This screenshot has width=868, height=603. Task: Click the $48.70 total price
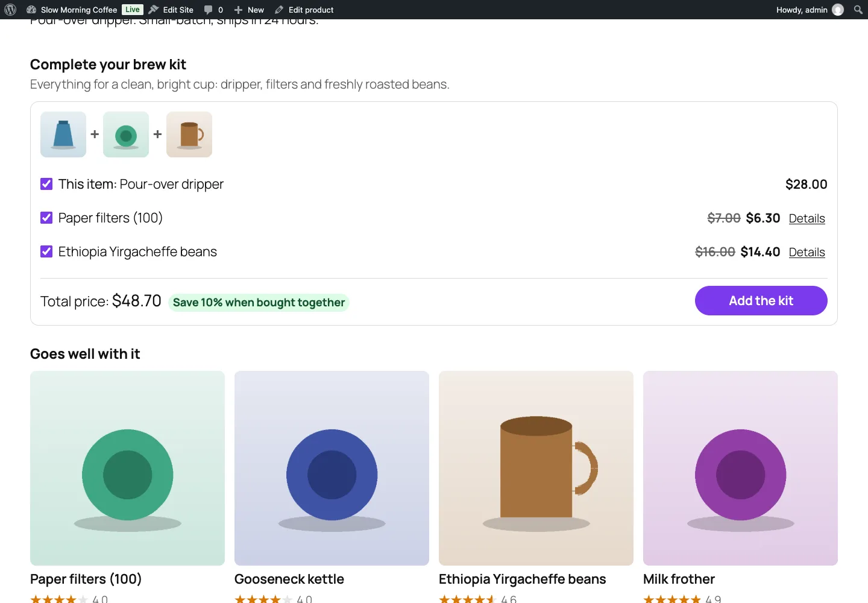pos(137,301)
